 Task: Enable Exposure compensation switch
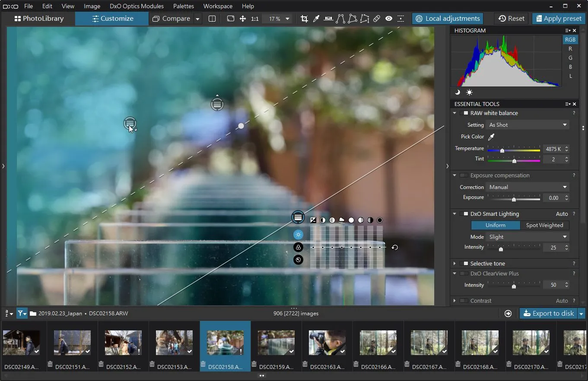point(464,176)
